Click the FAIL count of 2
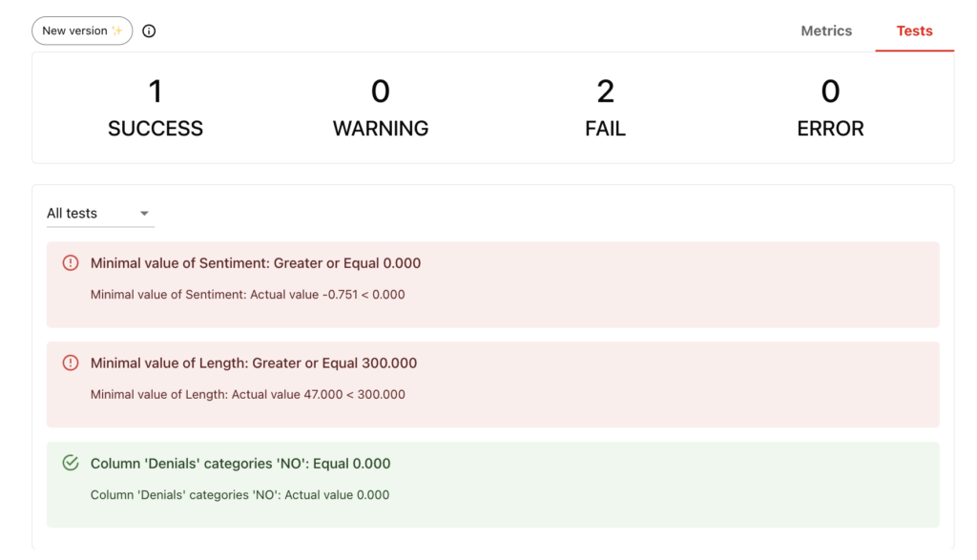The height and width of the screenshot is (560, 977). [x=605, y=93]
